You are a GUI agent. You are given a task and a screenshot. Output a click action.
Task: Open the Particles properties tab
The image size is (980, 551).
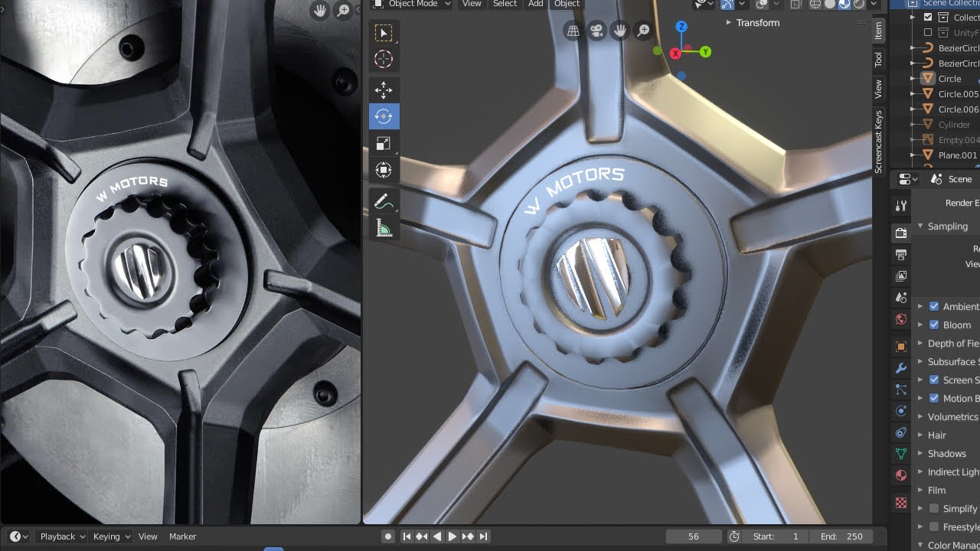coord(901,390)
